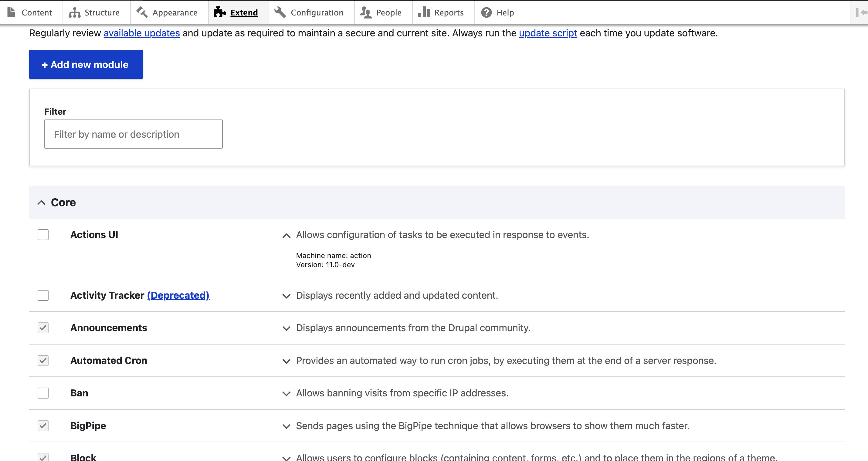Toggle toolbar orientation arrow icon
The image size is (868, 461).
pyautogui.click(x=862, y=12)
